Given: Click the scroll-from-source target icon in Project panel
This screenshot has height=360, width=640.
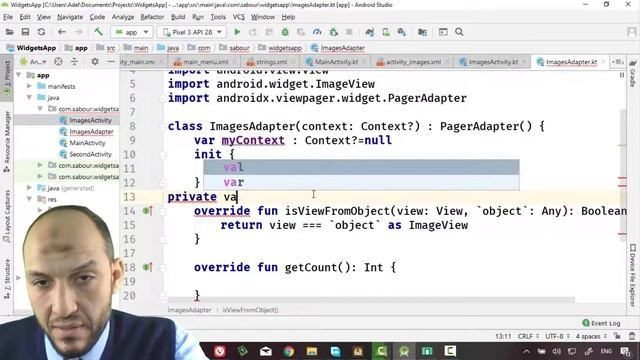Looking at the screenshot, I should [58, 62].
